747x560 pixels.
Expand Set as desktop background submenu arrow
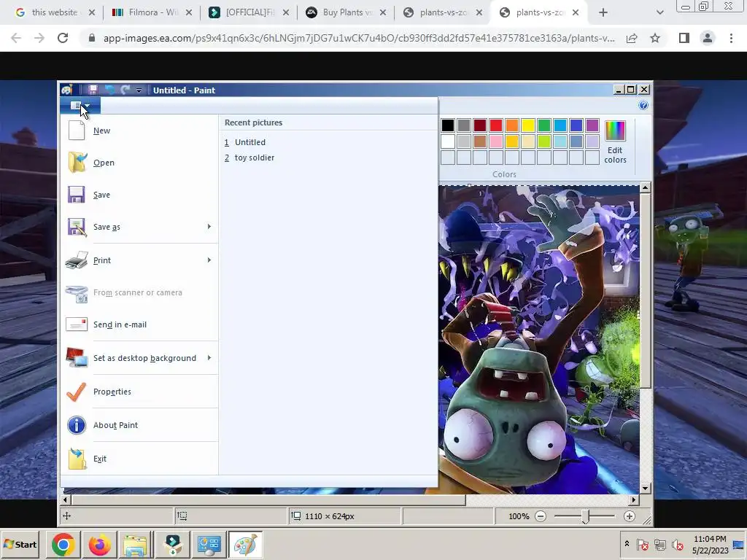(209, 357)
